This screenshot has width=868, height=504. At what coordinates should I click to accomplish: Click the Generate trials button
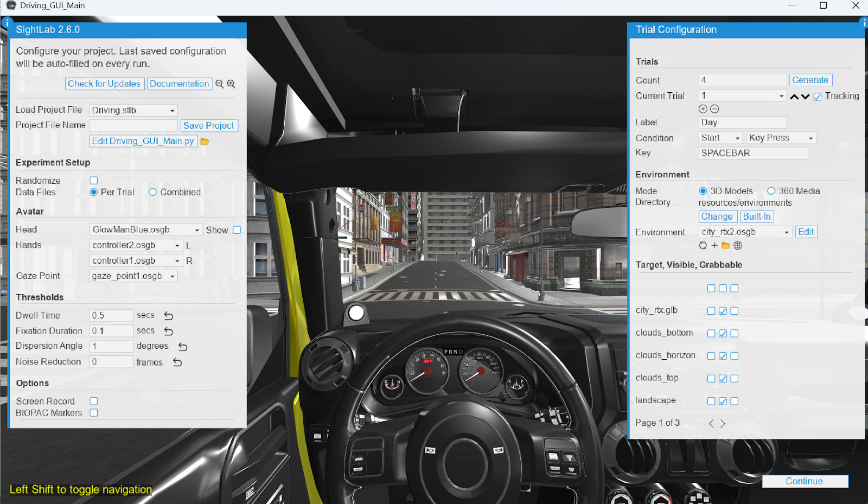point(810,80)
